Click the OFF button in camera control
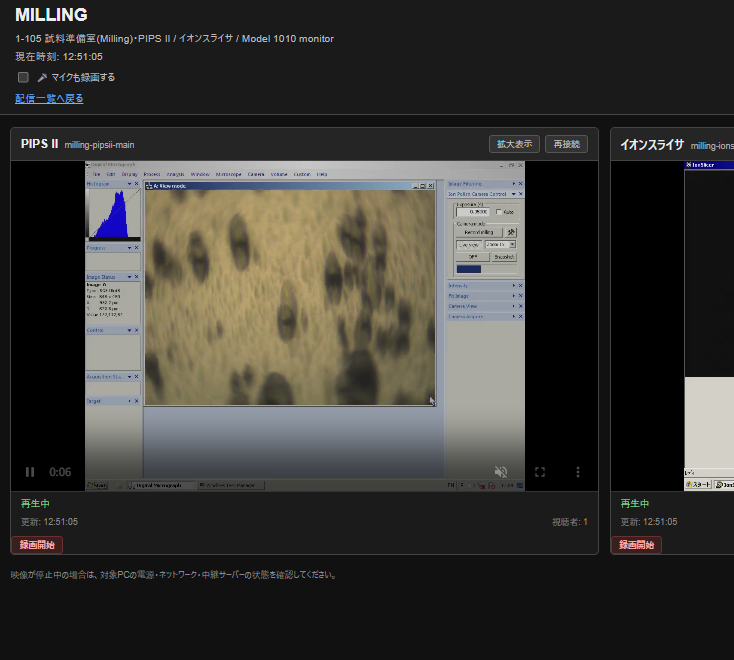734x660 pixels. click(x=473, y=257)
